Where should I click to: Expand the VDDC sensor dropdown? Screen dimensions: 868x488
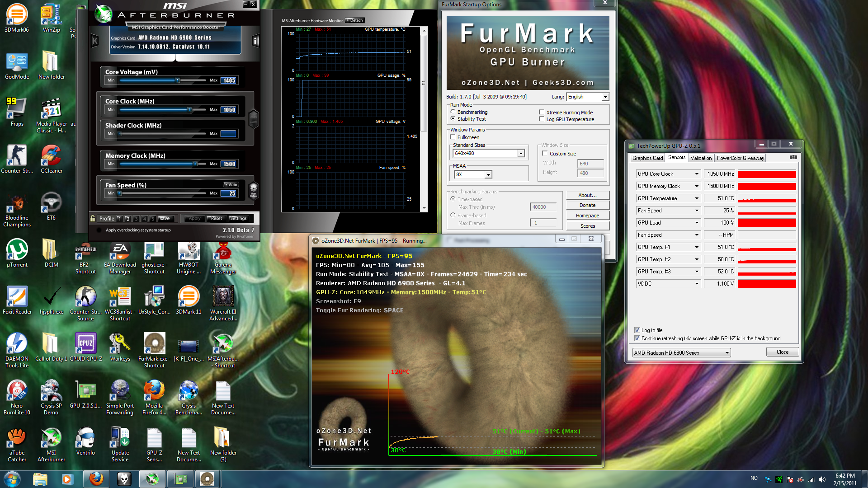pos(697,284)
